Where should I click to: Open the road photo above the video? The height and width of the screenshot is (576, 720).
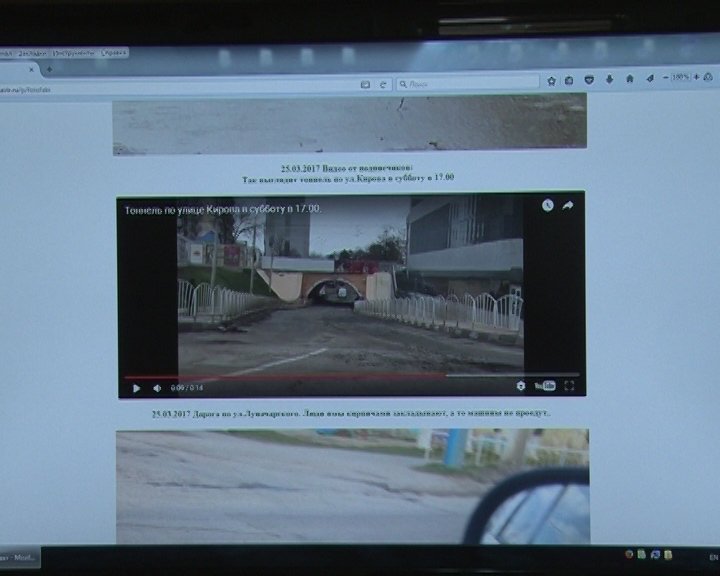(x=350, y=123)
